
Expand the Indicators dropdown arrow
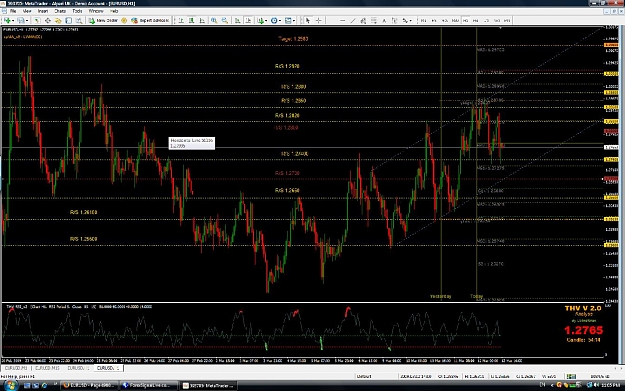click(267, 20)
